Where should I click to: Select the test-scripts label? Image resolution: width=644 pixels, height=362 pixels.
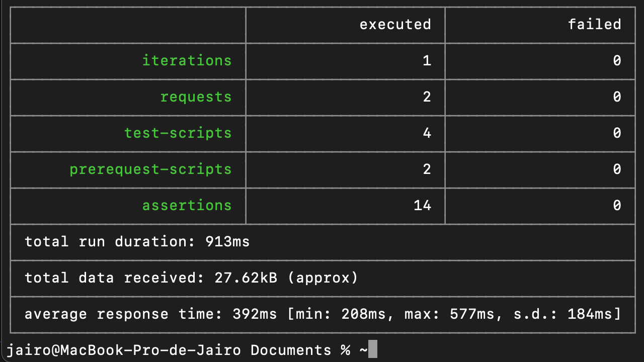point(178,133)
